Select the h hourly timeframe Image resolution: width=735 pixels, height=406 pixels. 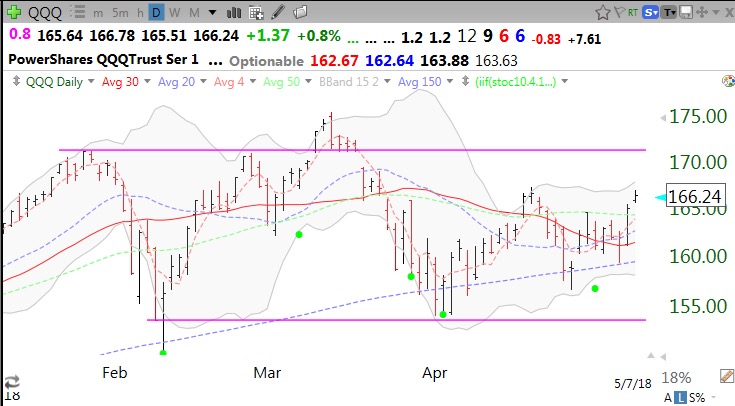[140, 13]
